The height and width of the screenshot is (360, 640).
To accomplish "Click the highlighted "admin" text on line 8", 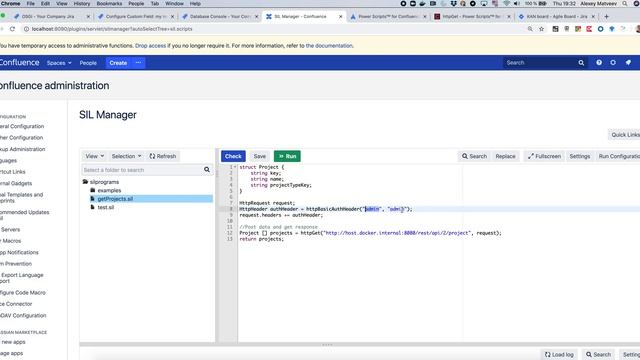I will pyautogui.click(x=372, y=209).
